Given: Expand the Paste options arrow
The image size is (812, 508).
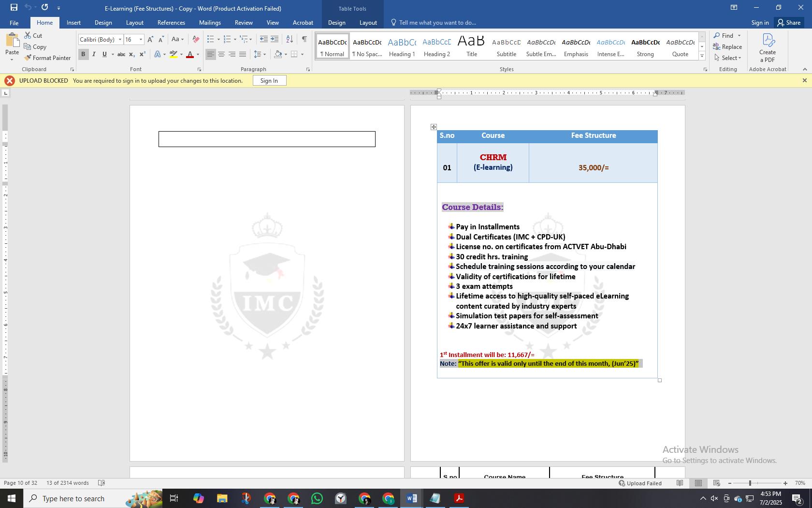Looking at the screenshot, I should pyautogui.click(x=12, y=60).
